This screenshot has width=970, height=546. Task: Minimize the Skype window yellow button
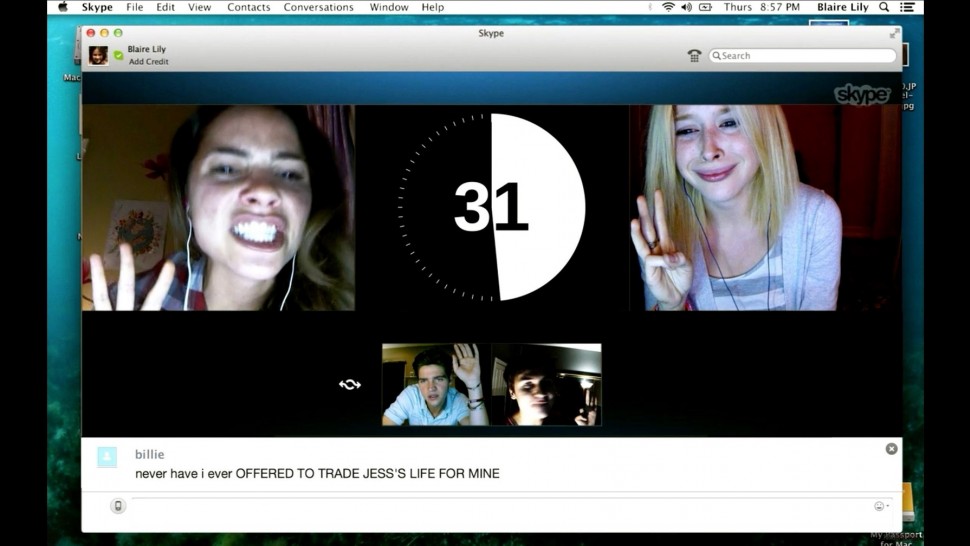pos(104,33)
